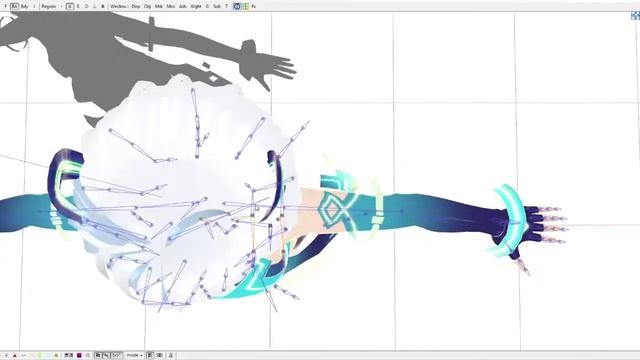Click the second icon right of mode dropdown
The height and width of the screenshot is (360, 640).
coord(160,356)
